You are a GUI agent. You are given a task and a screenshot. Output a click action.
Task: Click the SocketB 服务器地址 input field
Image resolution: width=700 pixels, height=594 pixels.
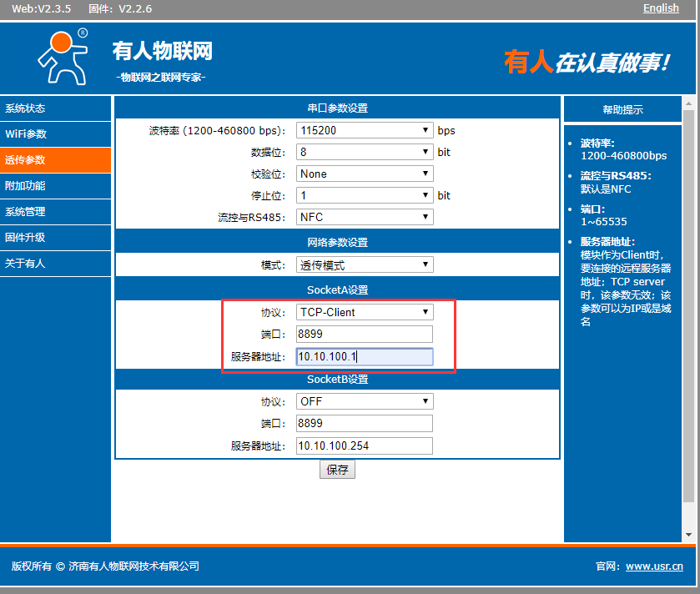click(365, 446)
